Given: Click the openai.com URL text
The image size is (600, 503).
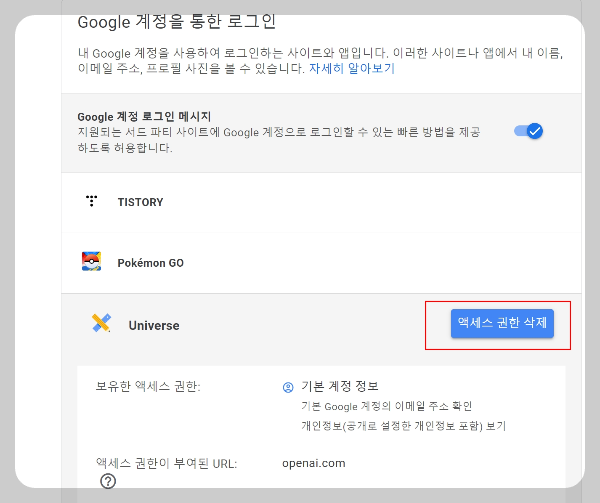Looking at the screenshot, I should (314, 463).
